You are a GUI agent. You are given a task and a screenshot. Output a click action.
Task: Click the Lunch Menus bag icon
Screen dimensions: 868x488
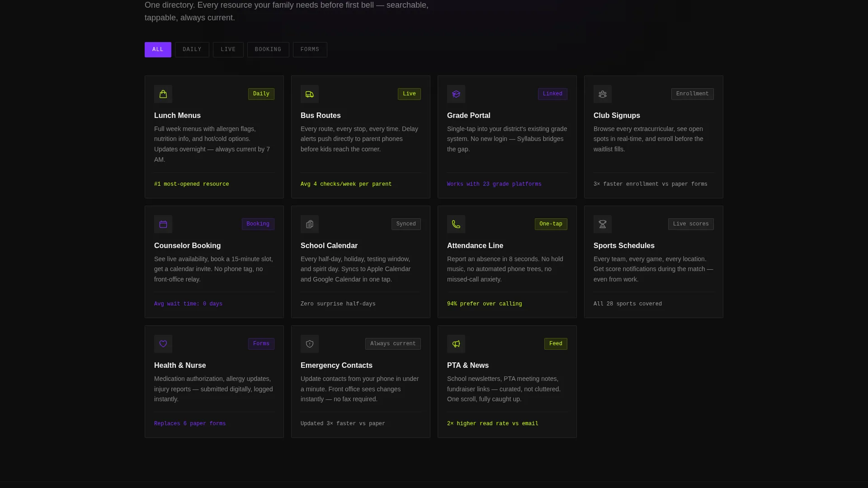coord(163,94)
